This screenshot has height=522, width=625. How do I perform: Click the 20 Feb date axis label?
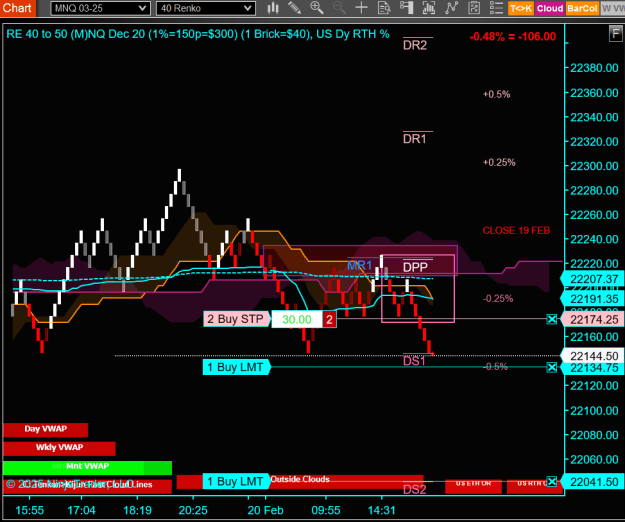(265, 510)
